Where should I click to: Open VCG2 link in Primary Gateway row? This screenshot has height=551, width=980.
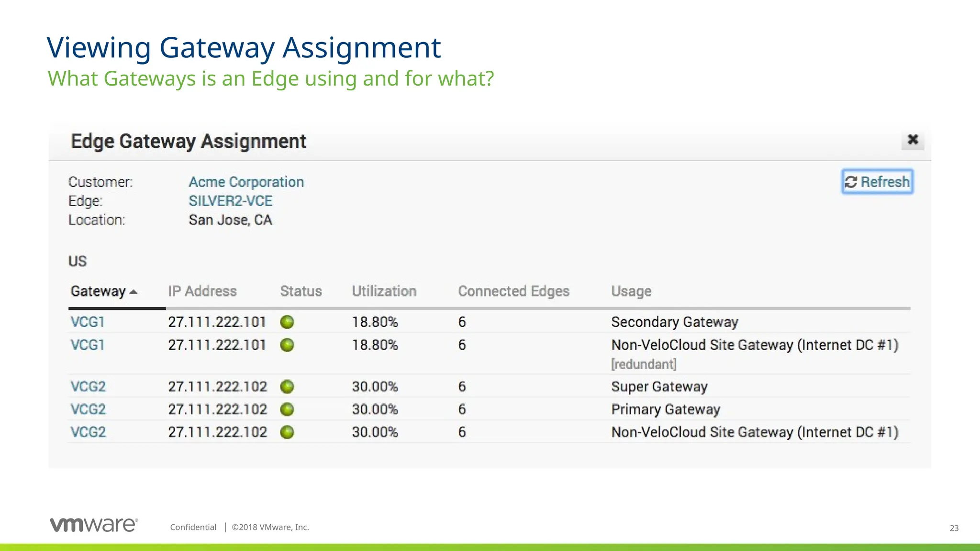(x=88, y=409)
